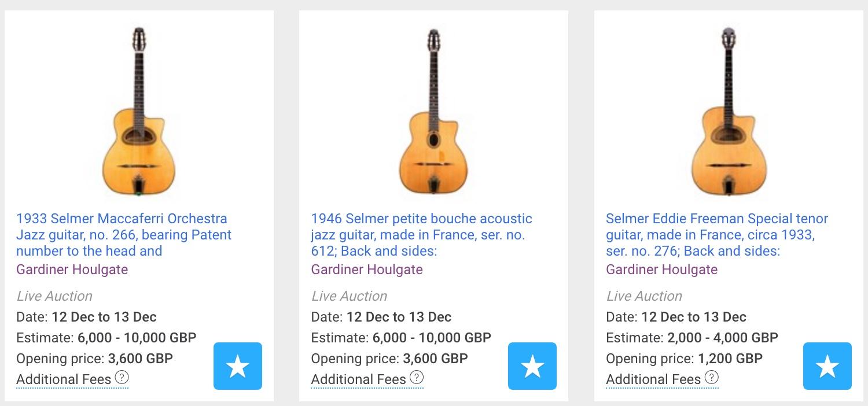Star the 1933 Selmer Maccaferri Orchestra lot

[x=237, y=366]
